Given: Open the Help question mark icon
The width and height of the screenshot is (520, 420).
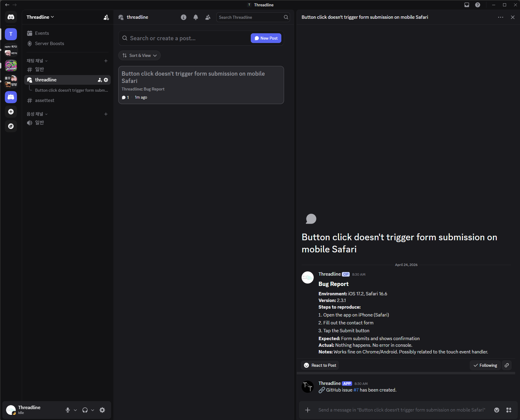Looking at the screenshot, I should (478, 5).
